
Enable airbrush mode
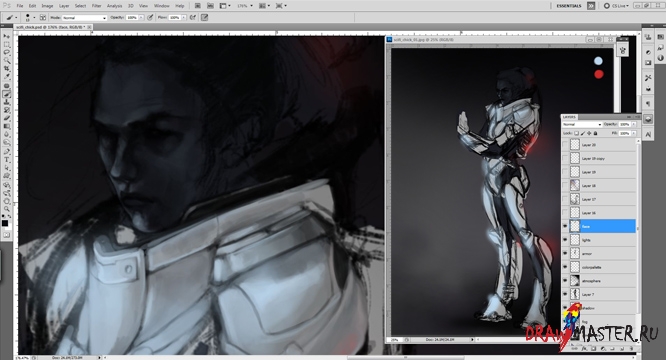[x=193, y=18]
